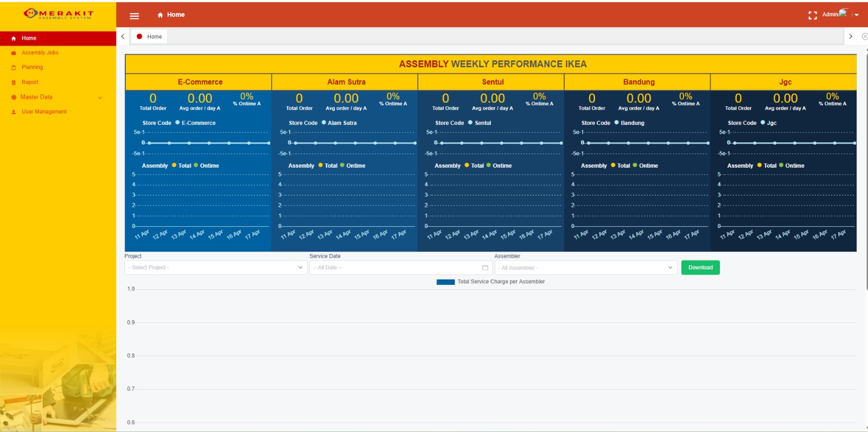The height and width of the screenshot is (432, 868).
Task: Toggle Ontime legend in E-Commerce Assembly chart
Action: coord(207,166)
